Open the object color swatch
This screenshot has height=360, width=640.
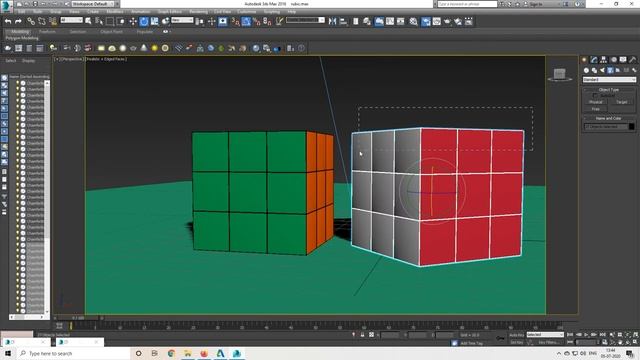pos(631,127)
